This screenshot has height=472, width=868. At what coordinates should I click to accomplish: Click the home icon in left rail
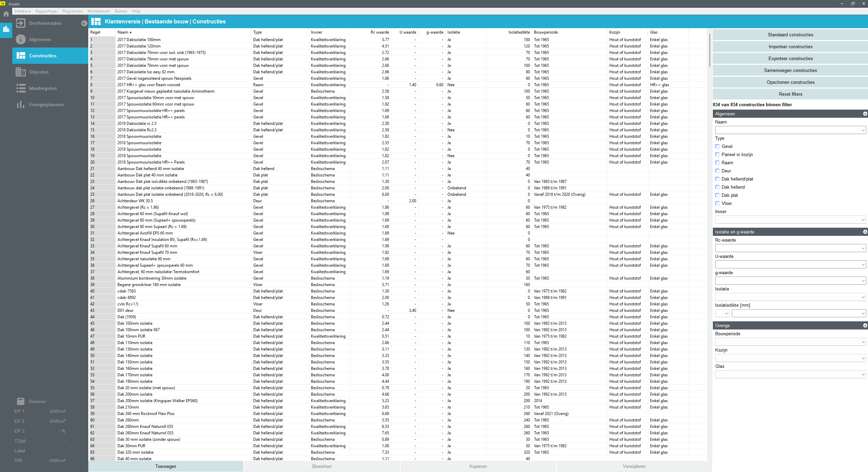[x=6, y=14]
